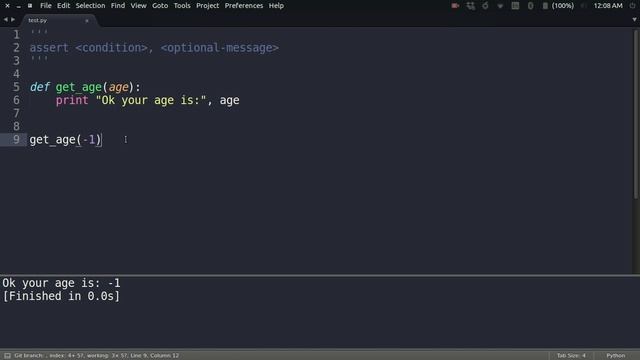Open the Tab Size: 4 selector
The image size is (640, 360).
click(571, 356)
